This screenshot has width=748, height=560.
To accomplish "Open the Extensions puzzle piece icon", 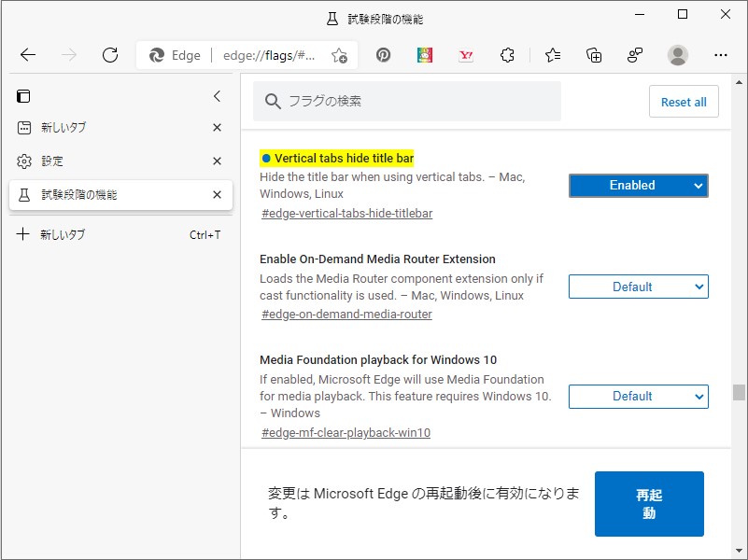I will [x=507, y=55].
